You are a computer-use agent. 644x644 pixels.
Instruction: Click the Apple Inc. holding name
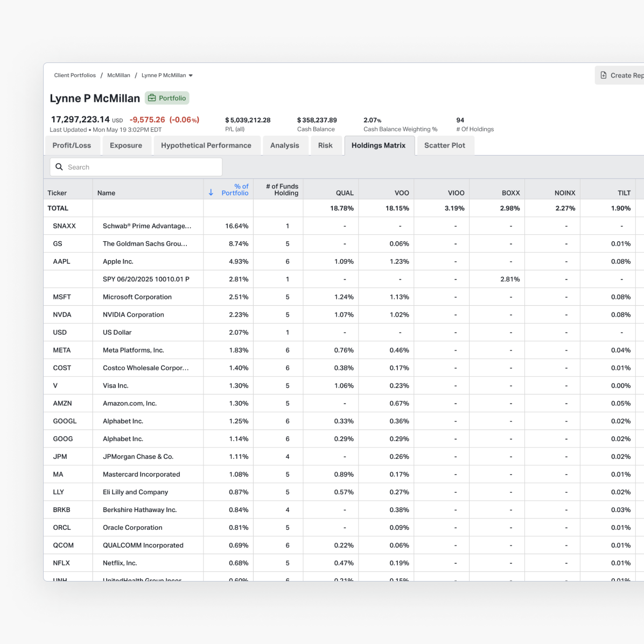[x=118, y=261]
